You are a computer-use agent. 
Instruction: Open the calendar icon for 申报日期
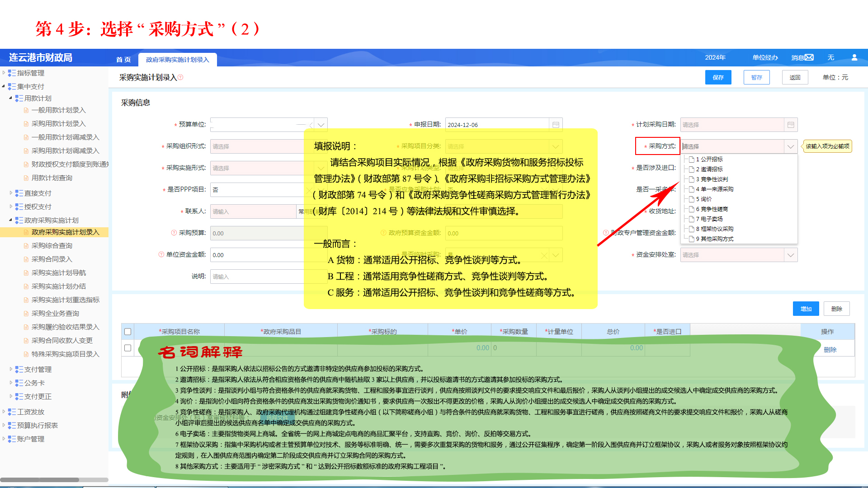point(556,125)
